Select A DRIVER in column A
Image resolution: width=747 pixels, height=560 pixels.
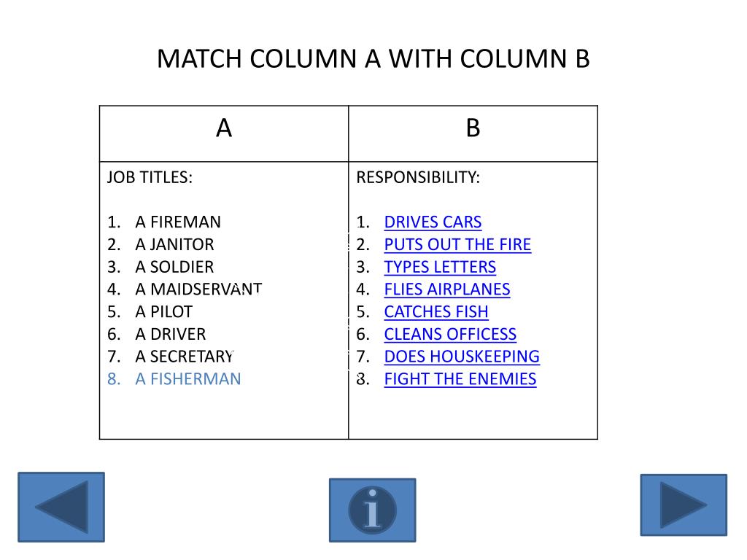pos(170,334)
